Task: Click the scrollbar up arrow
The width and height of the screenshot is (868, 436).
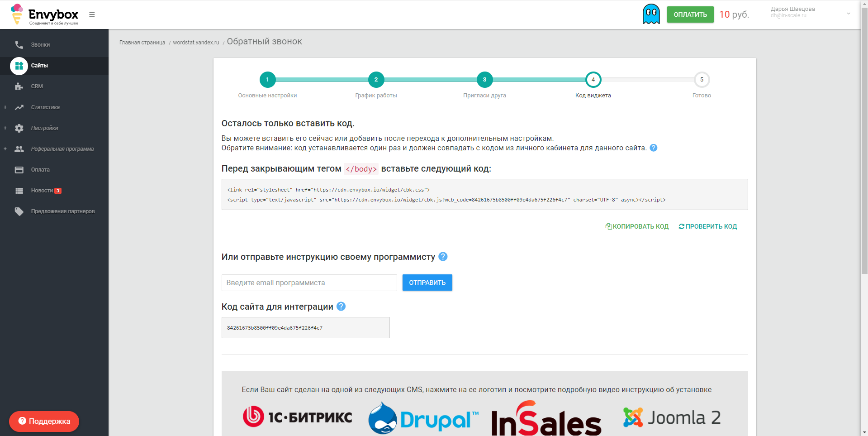Action: 864,3
